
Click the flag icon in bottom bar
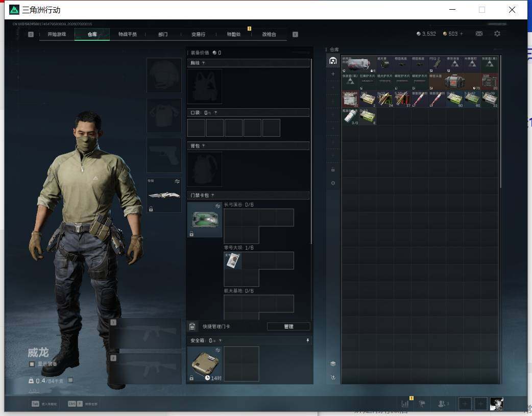pyautogui.click(x=422, y=404)
